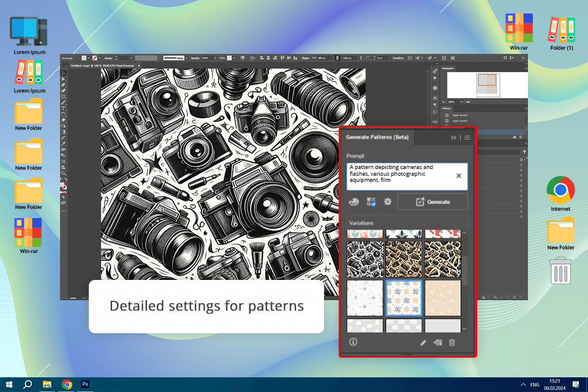
Task: Select the brown and black cameras variation thumbnail
Action: pyautogui.click(x=404, y=259)
